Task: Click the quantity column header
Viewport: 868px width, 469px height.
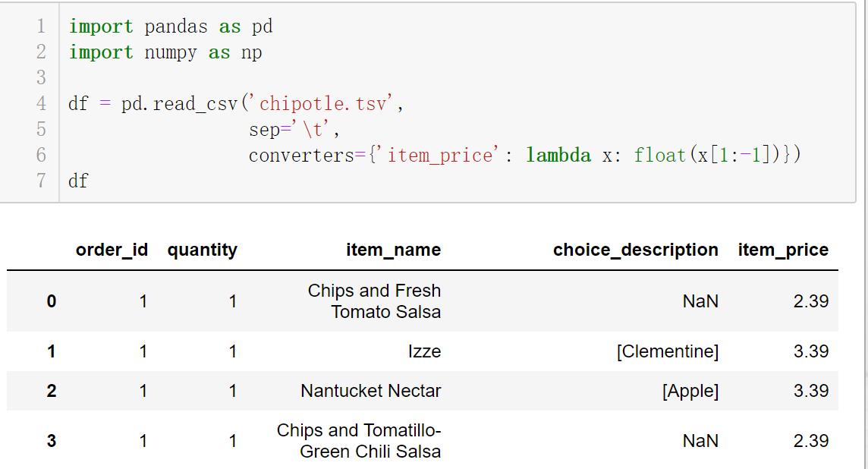Action: tap(202, 250)
